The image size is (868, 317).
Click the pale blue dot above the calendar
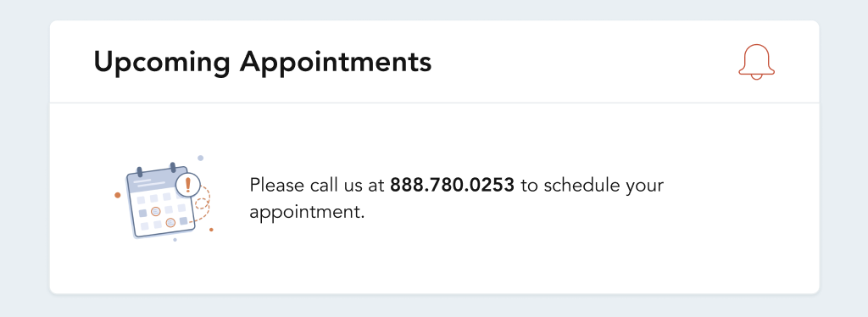coord(200,158)
